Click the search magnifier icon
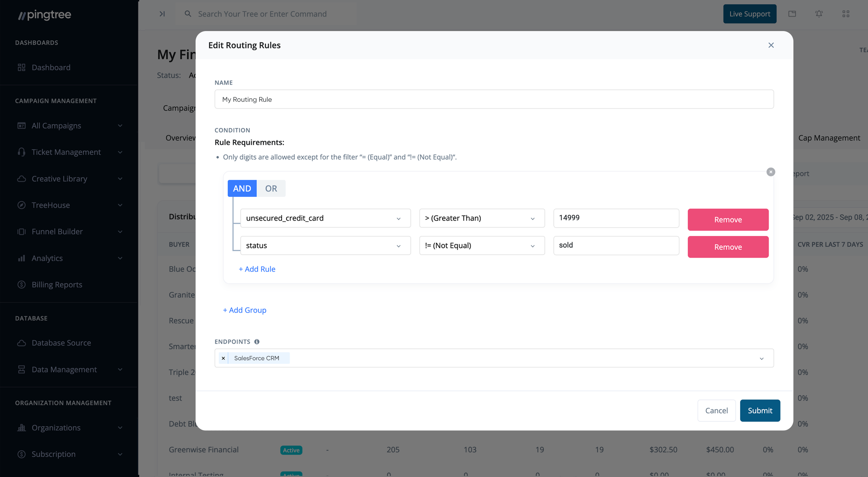 coord(188,14)
